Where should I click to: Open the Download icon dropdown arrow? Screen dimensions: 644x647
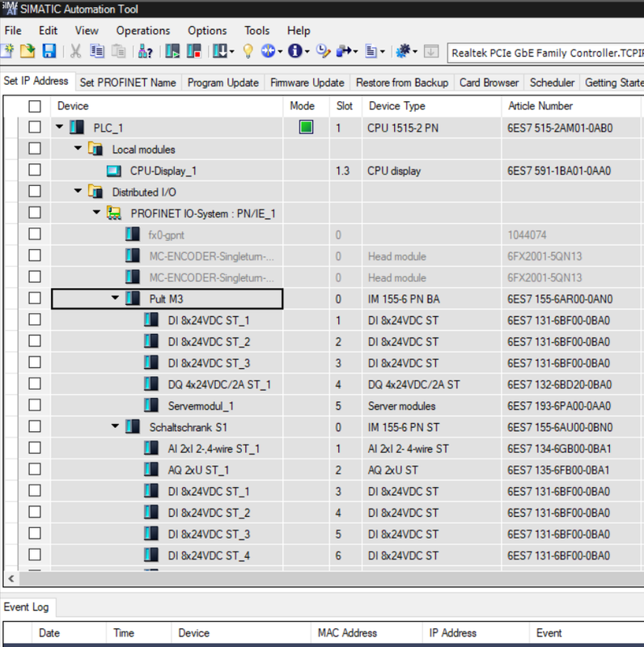click(231, 52)
